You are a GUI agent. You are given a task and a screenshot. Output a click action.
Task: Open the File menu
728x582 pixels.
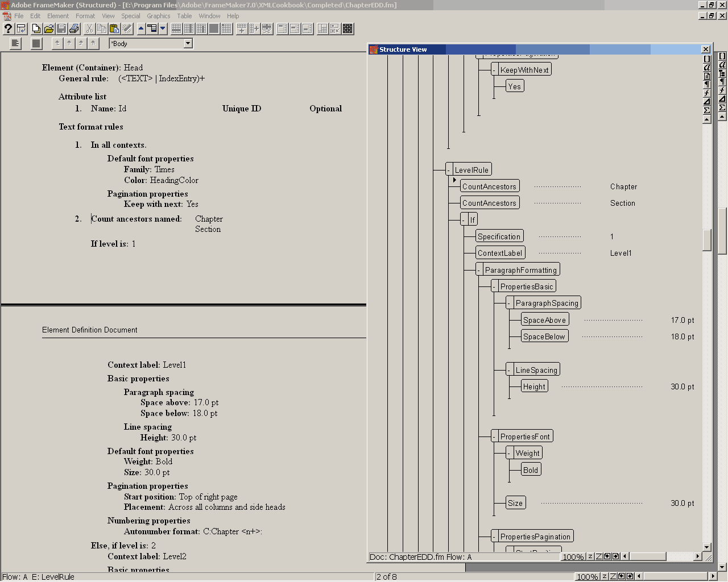19,16
